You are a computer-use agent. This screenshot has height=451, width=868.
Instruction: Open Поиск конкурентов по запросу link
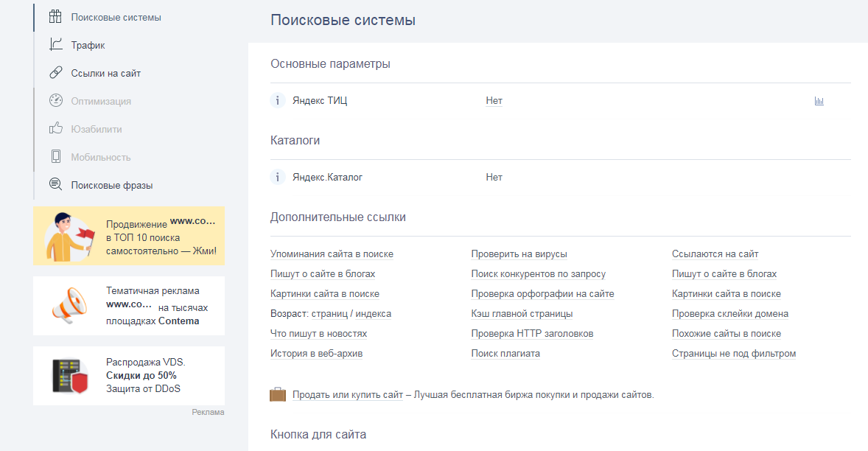coord(539,274)
